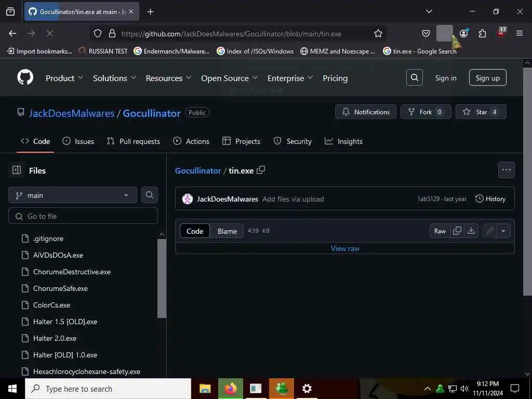
Task: Expand the Enterprise menu
Action: click(x=290, y=78)
